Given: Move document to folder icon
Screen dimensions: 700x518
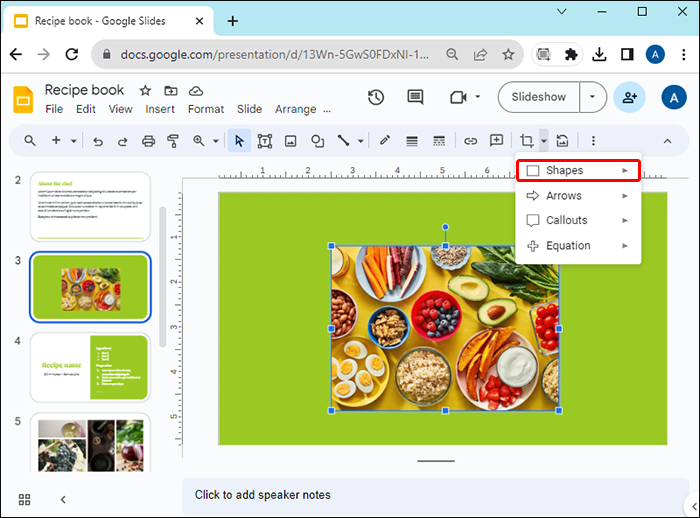Looking at the screenshot, I should pos(171,91).
